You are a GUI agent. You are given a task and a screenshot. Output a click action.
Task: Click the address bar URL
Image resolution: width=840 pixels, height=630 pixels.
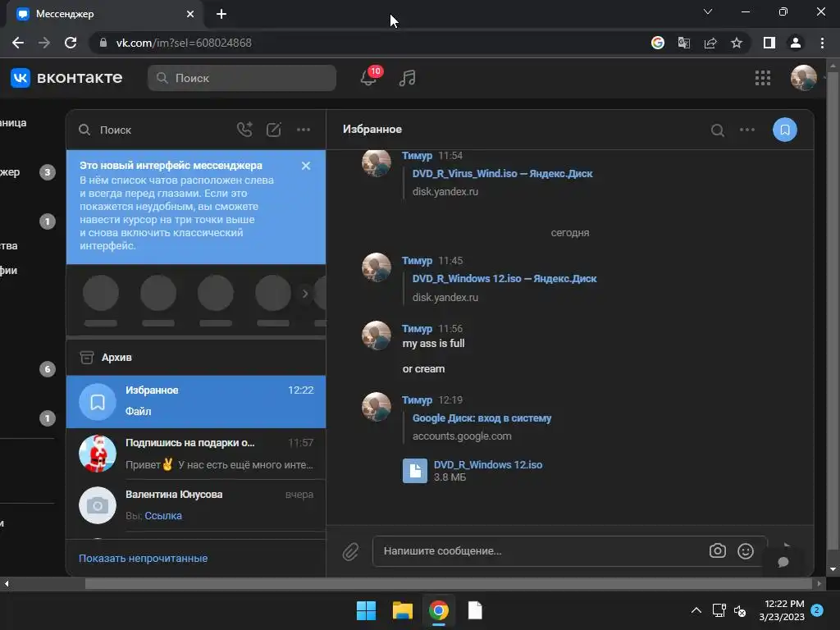click(x=184, y=43)
